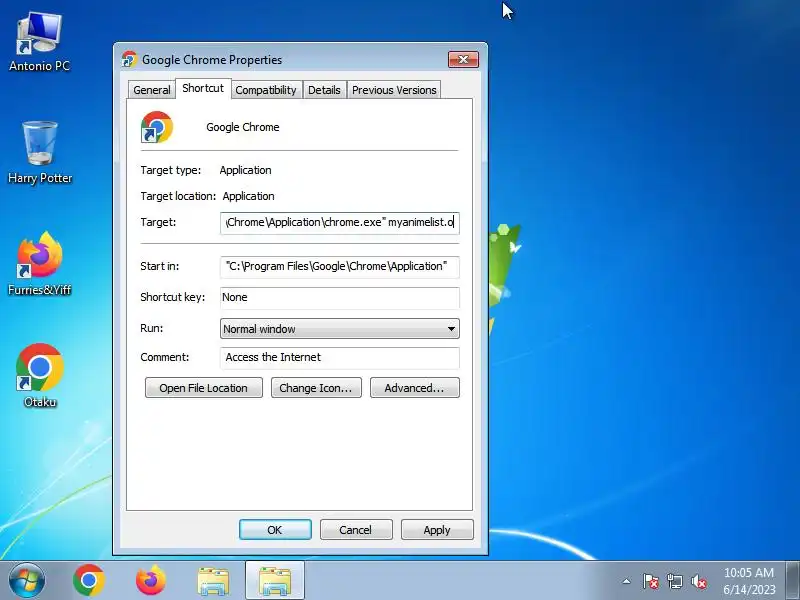The width and height of the screenshot is (800, 600).
Task: Show hidden system tray icons arrow
Action: pyautogui.click(x=627, y=581)
